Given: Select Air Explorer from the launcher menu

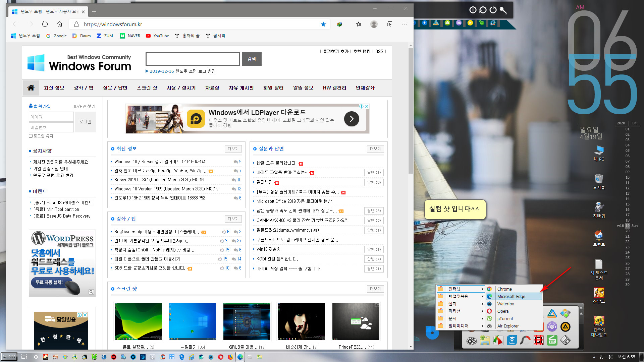Looking at the screenshot, I should coord(514,326).
